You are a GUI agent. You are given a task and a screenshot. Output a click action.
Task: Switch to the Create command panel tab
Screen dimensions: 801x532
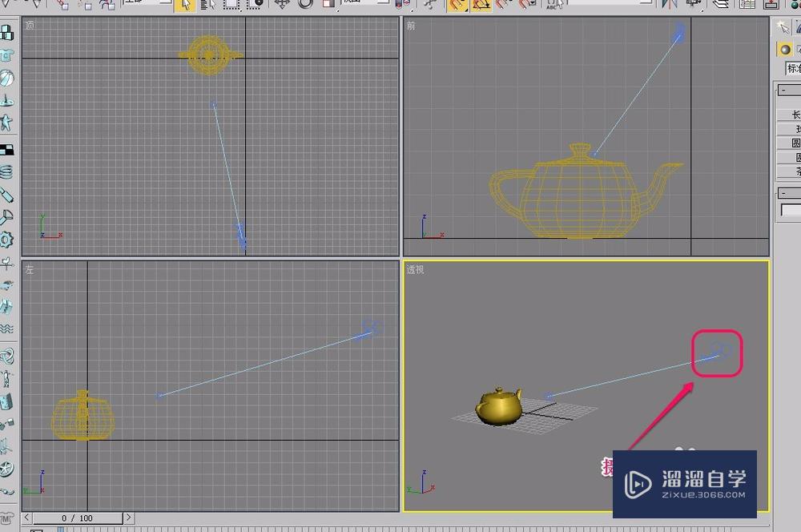(783, 26)
